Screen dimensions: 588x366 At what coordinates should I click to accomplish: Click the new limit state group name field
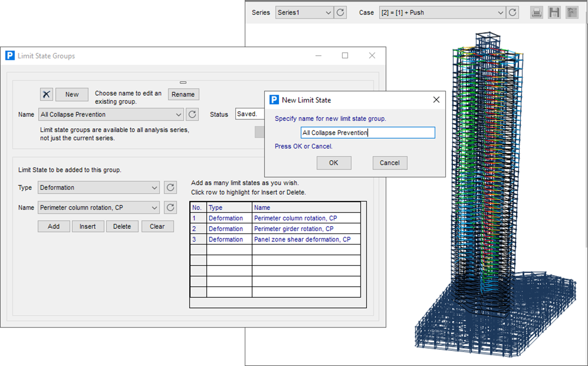coord(367,133)
